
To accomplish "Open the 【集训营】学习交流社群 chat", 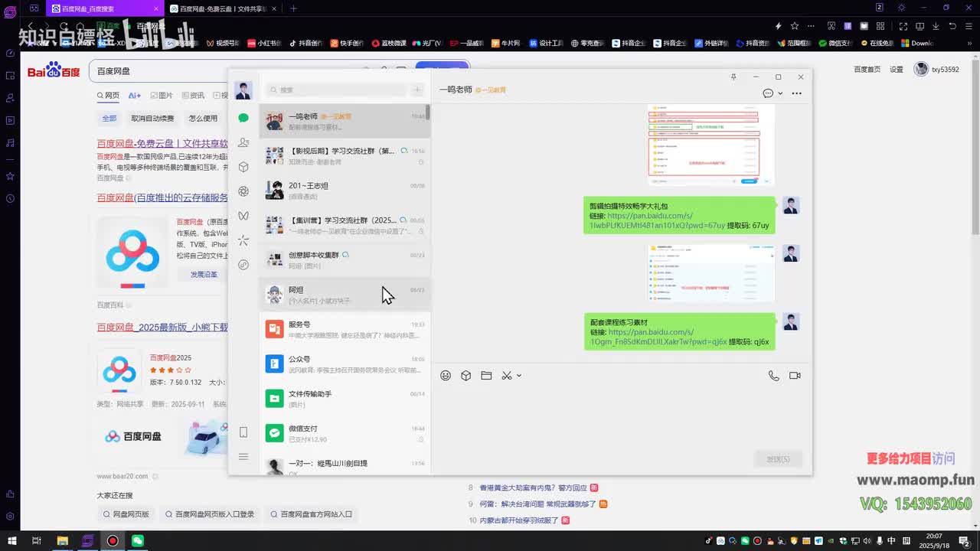I will click(345, 224).
